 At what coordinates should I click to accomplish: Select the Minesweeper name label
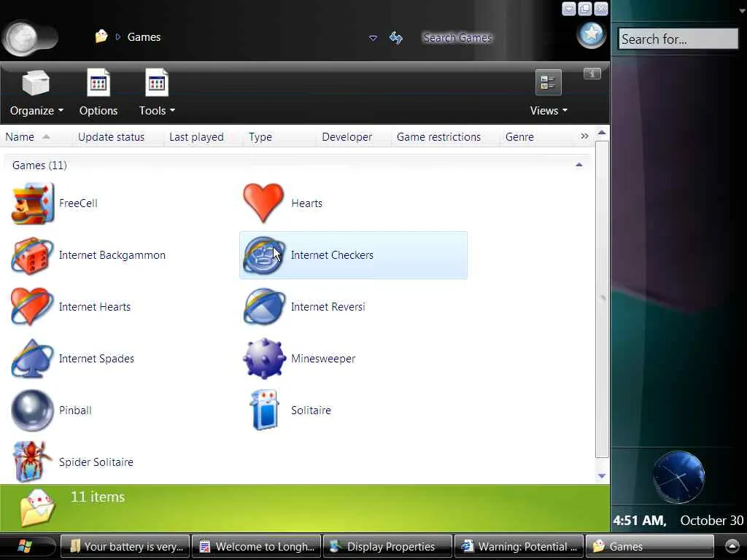[x=323, y=359]
